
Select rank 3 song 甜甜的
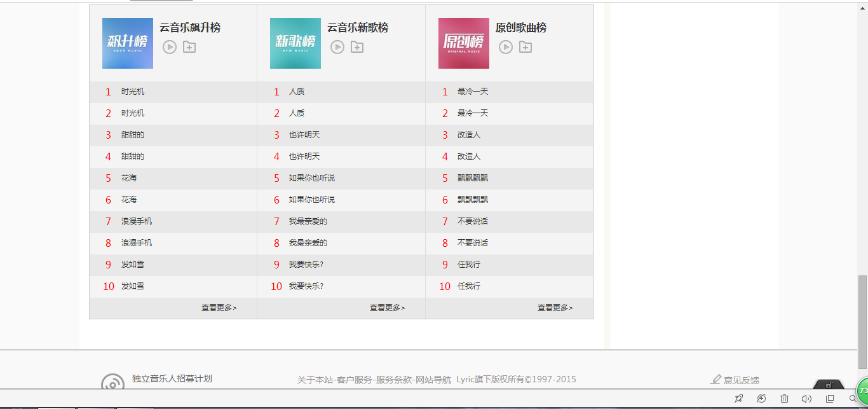click(133, 135)
